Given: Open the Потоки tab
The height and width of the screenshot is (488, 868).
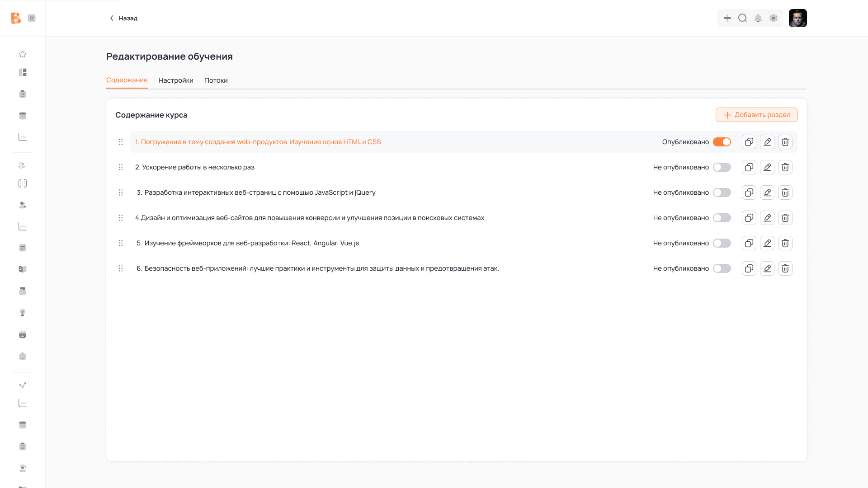Looking at the screenshot, I should (216, 80).
